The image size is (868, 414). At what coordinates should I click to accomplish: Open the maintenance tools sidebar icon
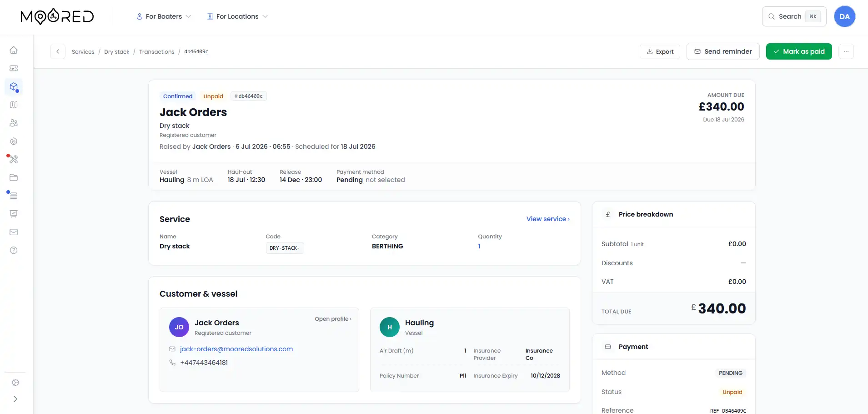click(x=14, y=159)
